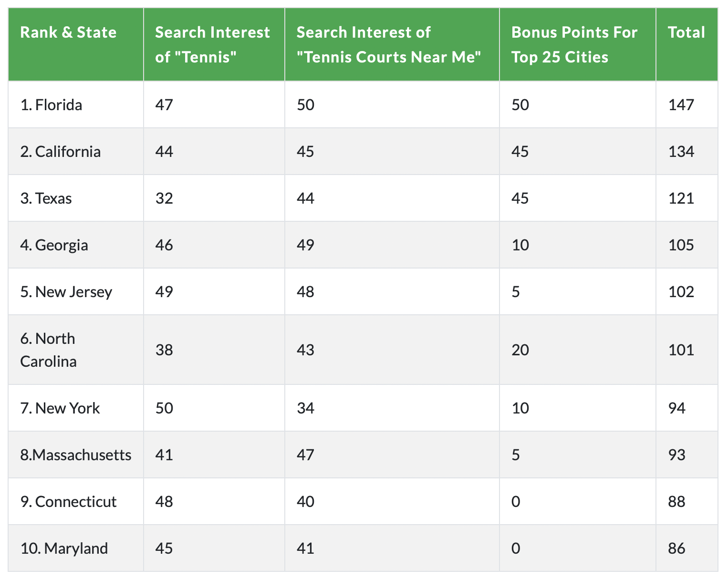Select the '9. Connecticut' cell
Image resolution: width=728 pixels, height=579 pixels.
(69, 501)
